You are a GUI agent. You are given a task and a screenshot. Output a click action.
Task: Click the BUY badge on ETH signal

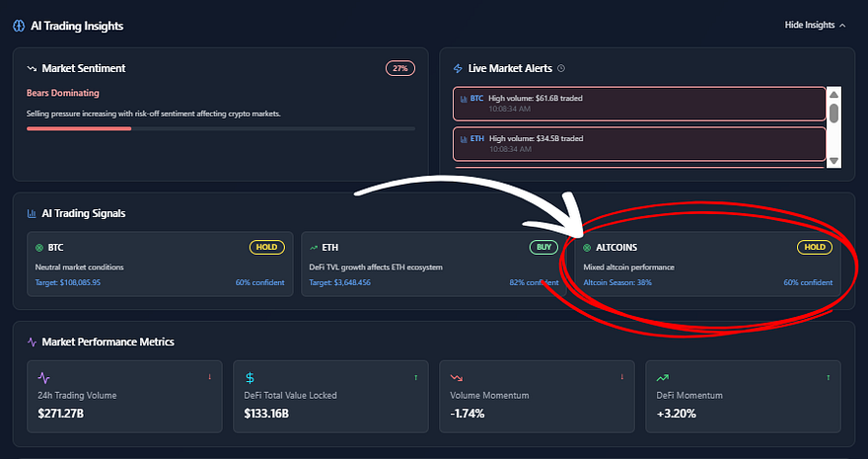(543, 247)
